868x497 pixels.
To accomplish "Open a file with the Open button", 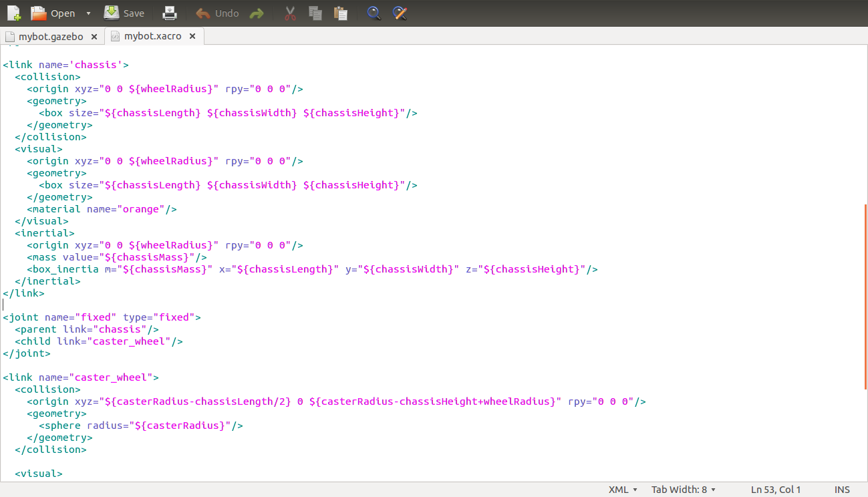I will [x=53, y=13].
